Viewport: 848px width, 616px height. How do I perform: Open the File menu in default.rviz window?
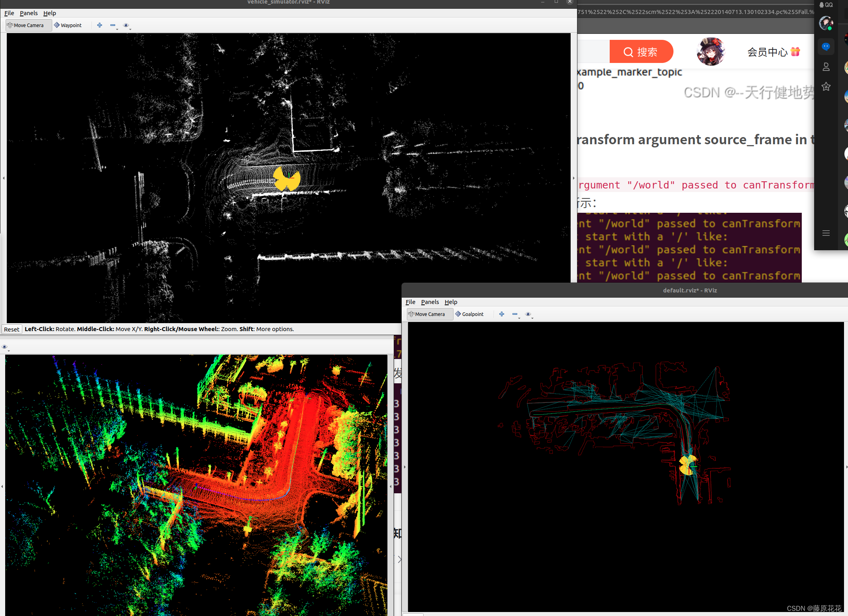pyautogui.click(x=410, y=302)
